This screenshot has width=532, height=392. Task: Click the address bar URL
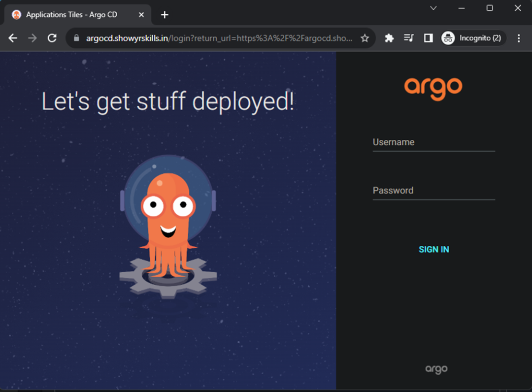(219, 38)
